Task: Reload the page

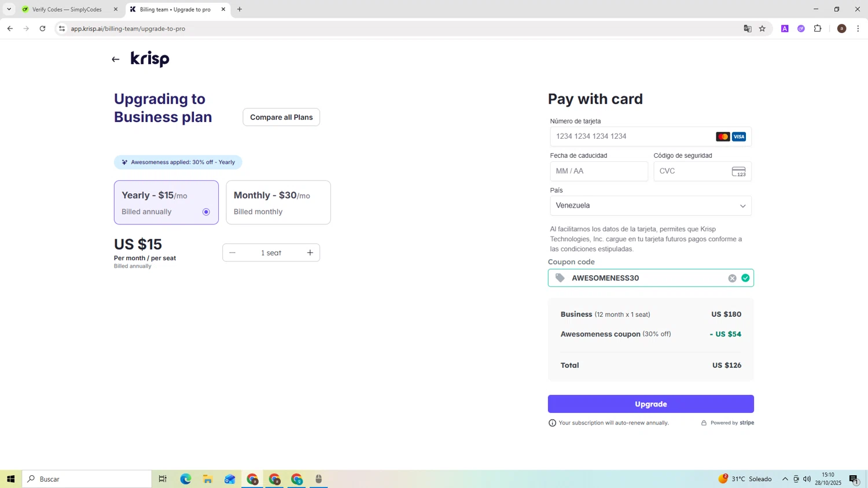Action: click(x=42, y=28)
